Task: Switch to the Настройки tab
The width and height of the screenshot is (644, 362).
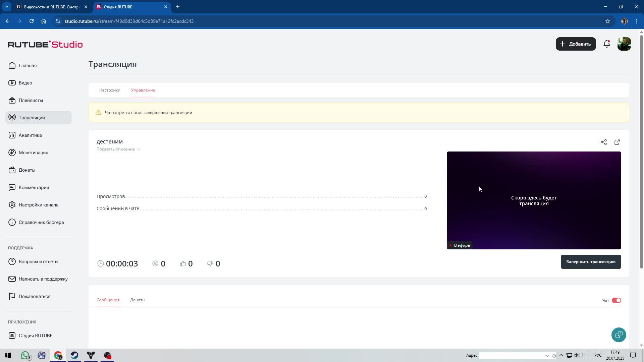Action: tap(110, 90)
